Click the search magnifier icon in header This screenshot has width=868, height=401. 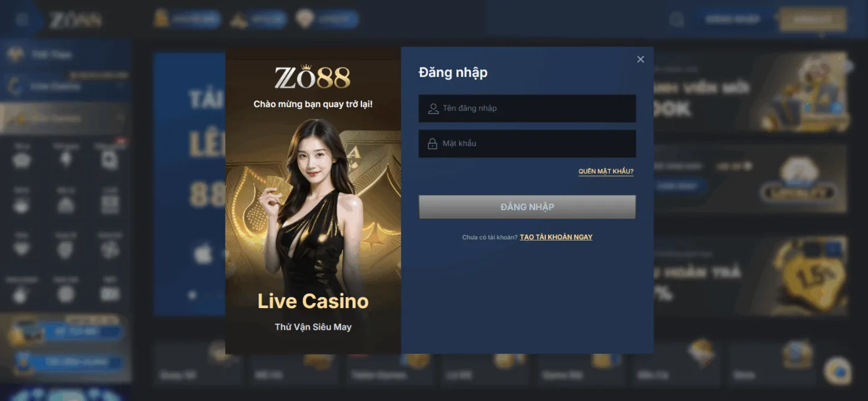click(676, 20)
